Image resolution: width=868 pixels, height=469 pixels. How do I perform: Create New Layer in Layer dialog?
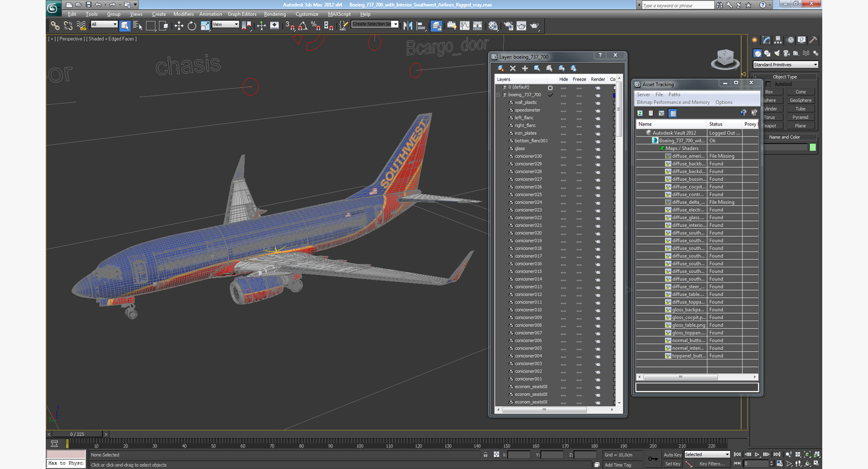tap(500, 69)
